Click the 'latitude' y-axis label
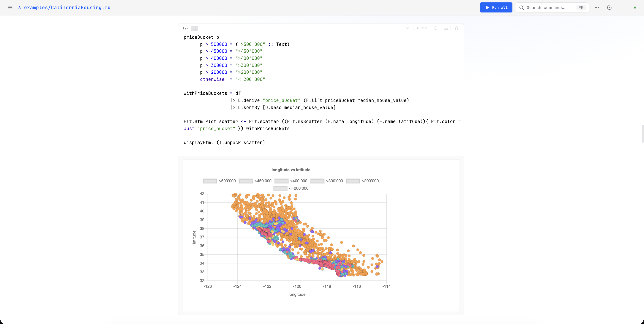The width and height of the screenshot is (644, 324). pyautogui.click(x=194, y=237)
